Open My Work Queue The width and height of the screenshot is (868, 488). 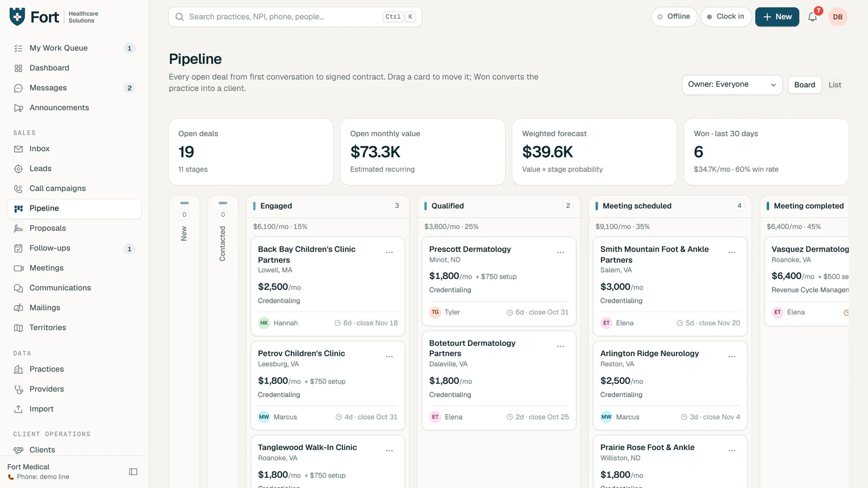[74, 48]
